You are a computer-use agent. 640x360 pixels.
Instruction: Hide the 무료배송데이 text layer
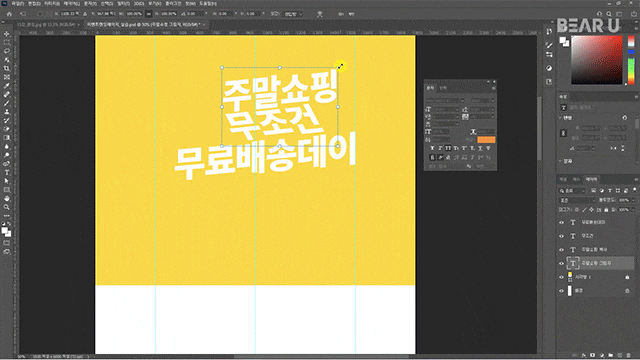561,222
